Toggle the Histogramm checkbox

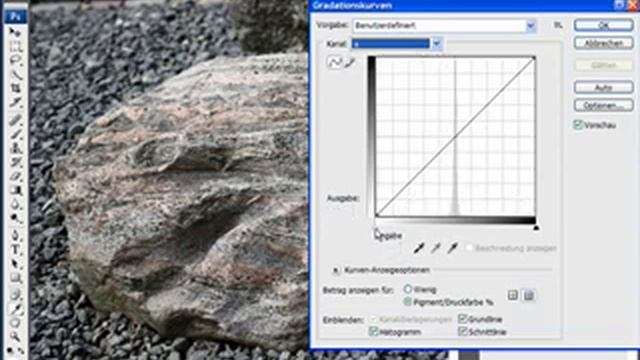pyautogui.click(x=373, y=331)
